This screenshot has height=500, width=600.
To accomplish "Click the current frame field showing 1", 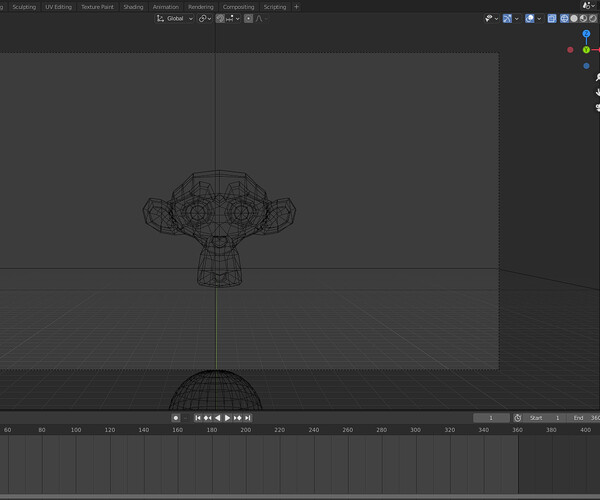I will coord(491,418).
